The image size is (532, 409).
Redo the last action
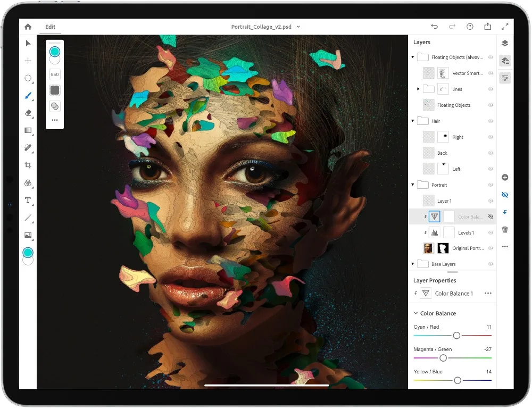coord(452,27)
